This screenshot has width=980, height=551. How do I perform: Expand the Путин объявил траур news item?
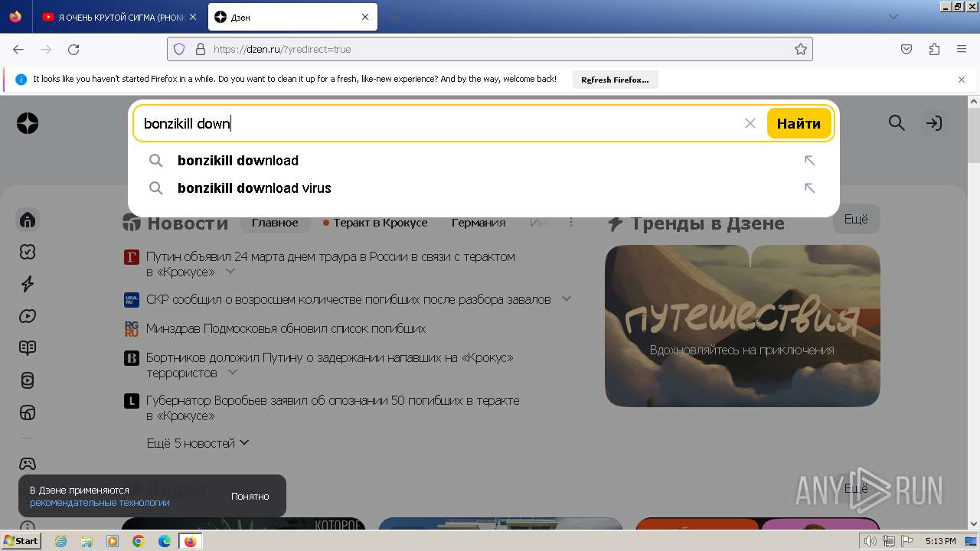click(230, 272)
